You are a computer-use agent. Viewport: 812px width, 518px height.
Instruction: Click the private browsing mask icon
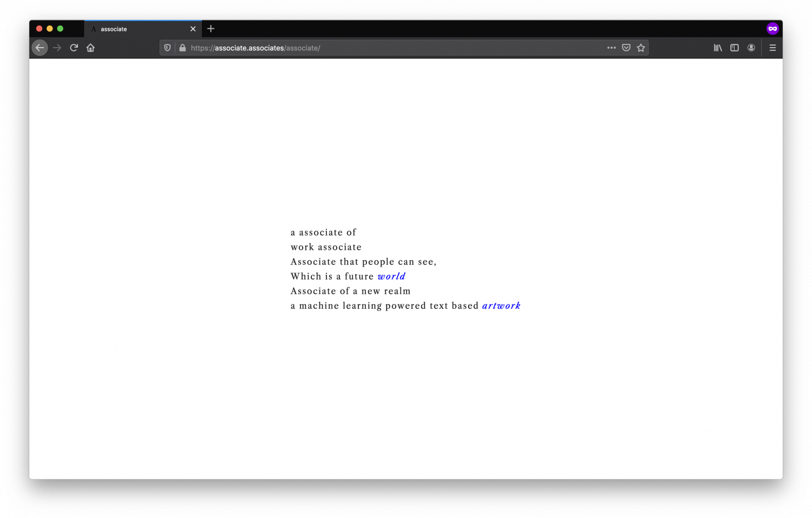coord(772,29)
